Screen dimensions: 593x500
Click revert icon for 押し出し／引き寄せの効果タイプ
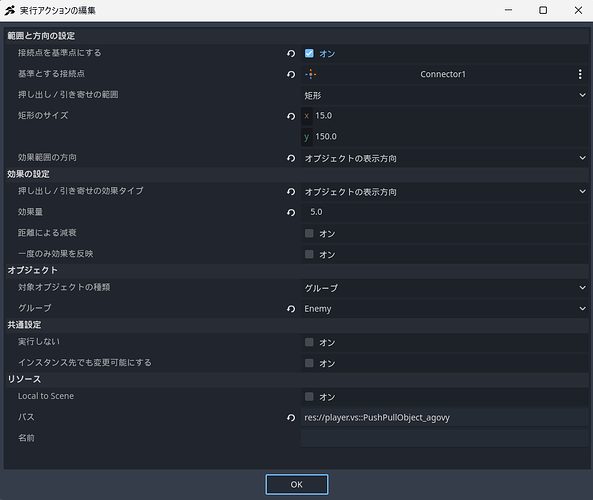(291, 192)
